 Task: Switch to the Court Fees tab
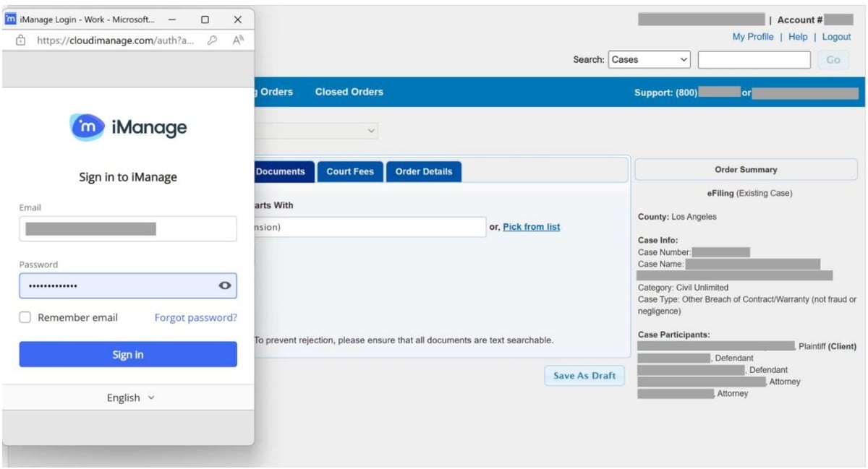350,171
